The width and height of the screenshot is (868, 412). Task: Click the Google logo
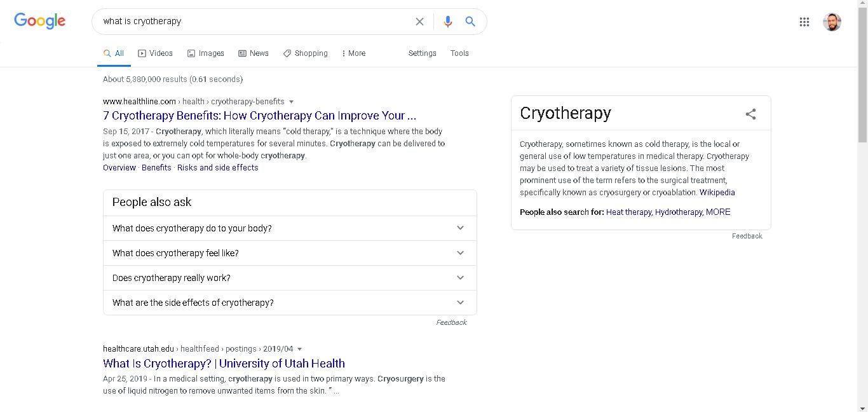point(39,20)
